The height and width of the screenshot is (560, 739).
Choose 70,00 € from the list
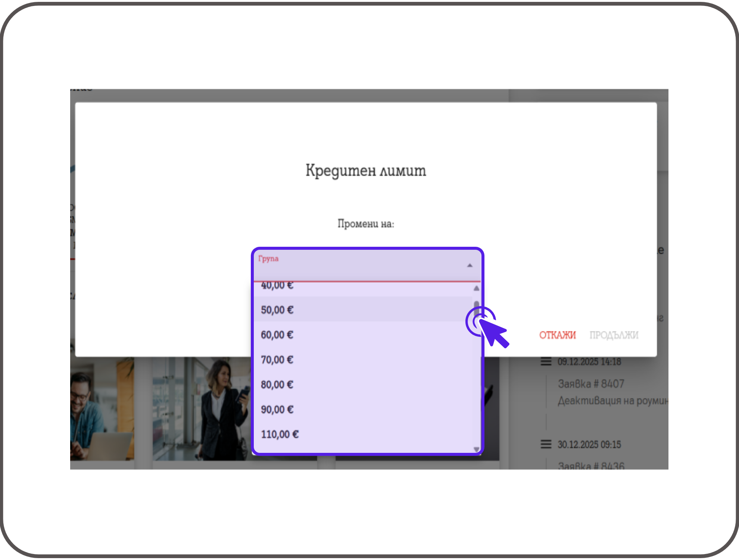pyautogui.click(x=277, y=360)
